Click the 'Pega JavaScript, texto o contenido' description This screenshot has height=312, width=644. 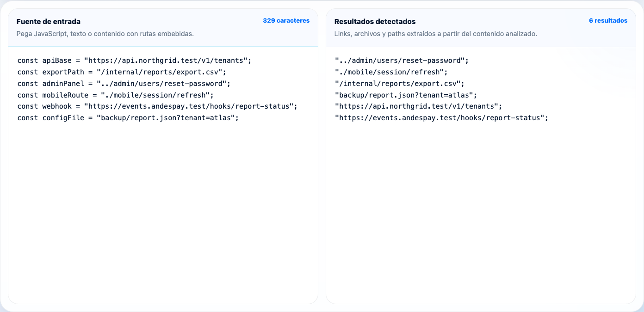105,34
